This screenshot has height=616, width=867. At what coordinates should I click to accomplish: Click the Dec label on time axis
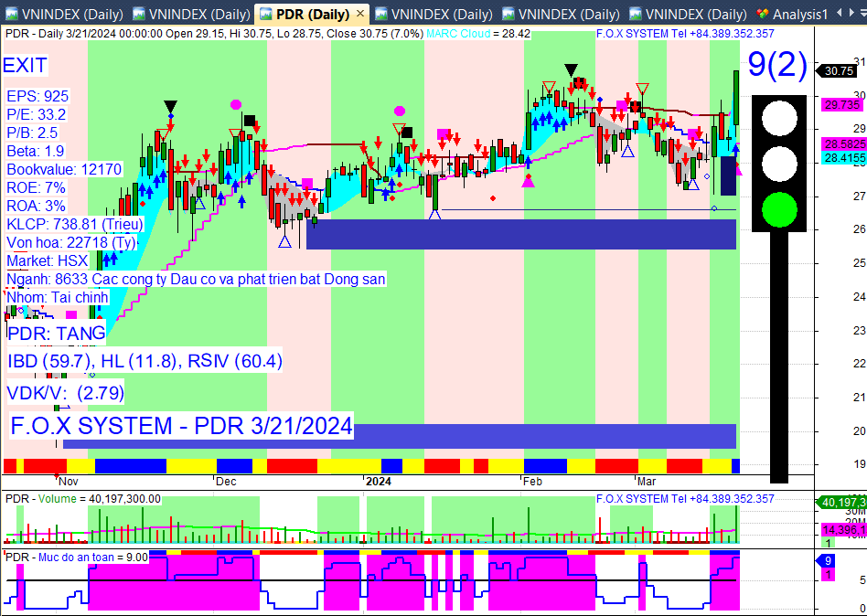tap(226, 482)
